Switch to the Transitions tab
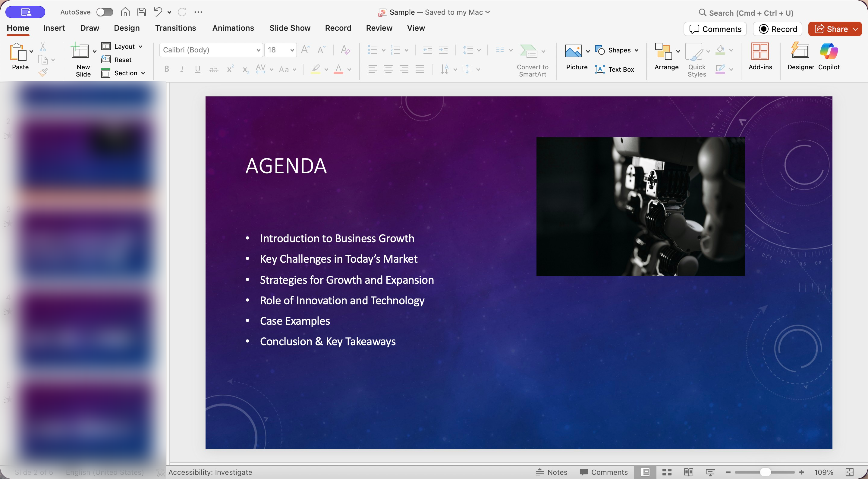This screenshot has height=479, width=868. (x=175, y=28)
